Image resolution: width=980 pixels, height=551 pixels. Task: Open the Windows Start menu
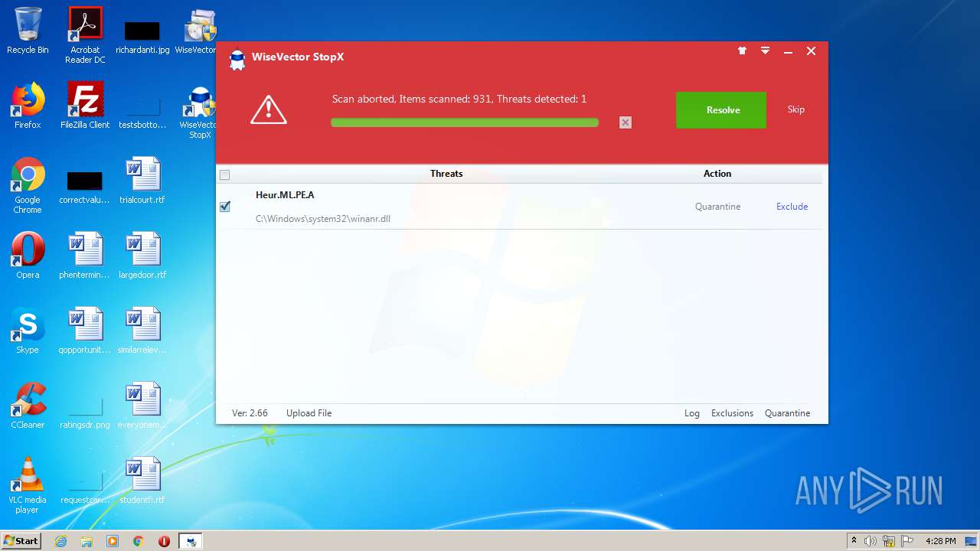click(x=21, y=541)
